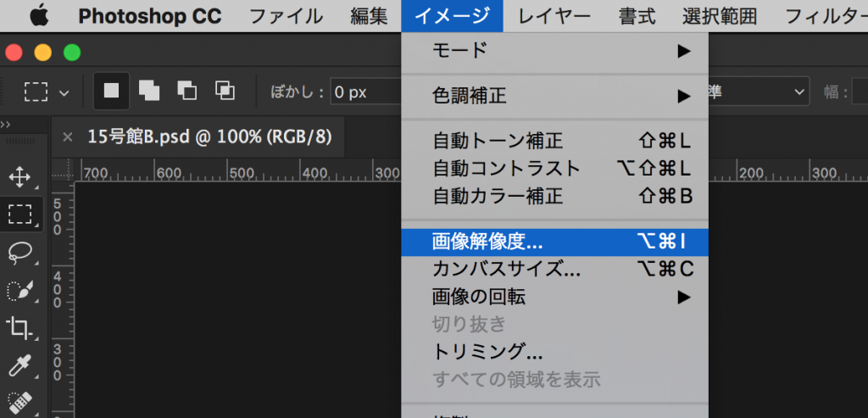Open the モード submenu
The height and width of the screenshot is (418, 868).
point(554,51)
